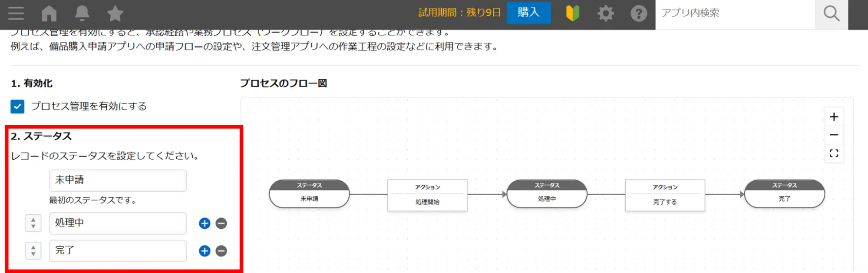This screenshot has height=273, width=868.
Task: Go to the home portal icon
Action: click(49, 13)
